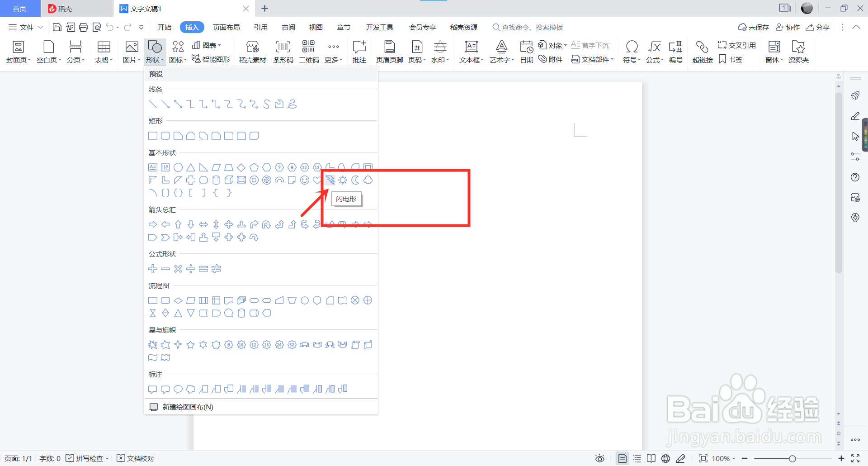The height and width of the screenshot is (466, 868).
Task: Expand the 文本框 text box dropdown
Action: (472, 60)
